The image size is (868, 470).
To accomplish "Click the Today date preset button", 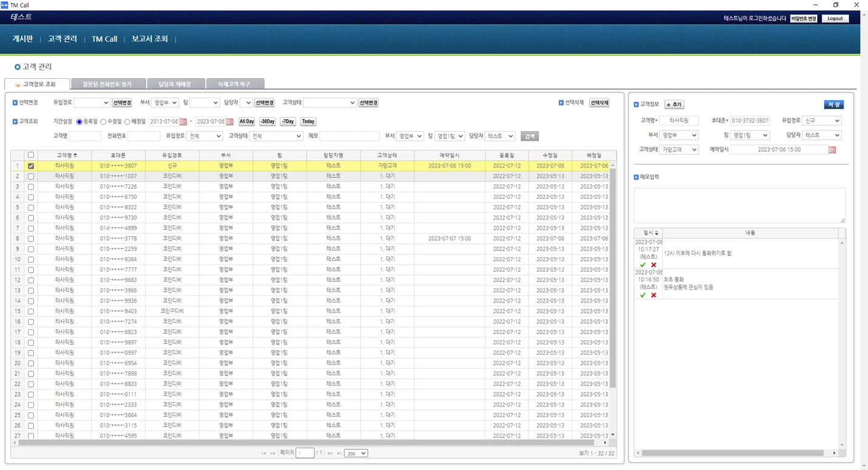I will 308,122.
